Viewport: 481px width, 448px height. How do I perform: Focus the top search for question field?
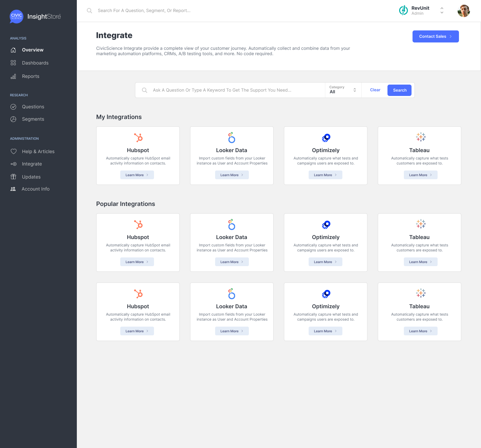click(144, 11)
